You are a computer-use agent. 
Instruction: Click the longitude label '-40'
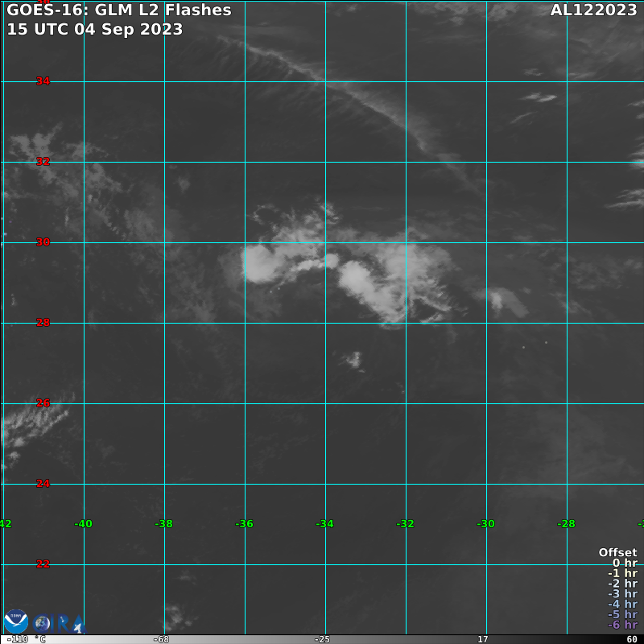[84, 524]
